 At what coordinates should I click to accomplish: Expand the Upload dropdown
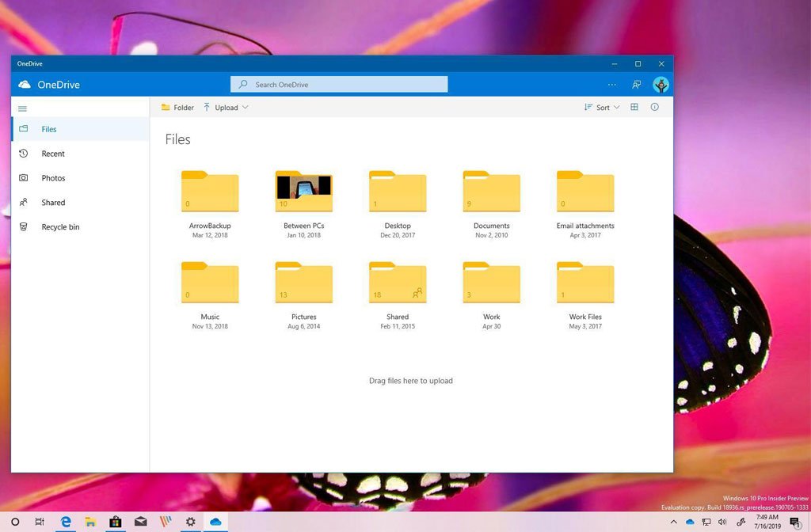coord(227,108)
